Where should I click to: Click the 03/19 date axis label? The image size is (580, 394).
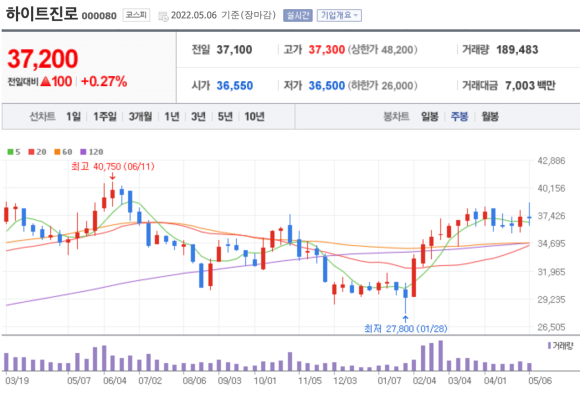click(17, 380)
